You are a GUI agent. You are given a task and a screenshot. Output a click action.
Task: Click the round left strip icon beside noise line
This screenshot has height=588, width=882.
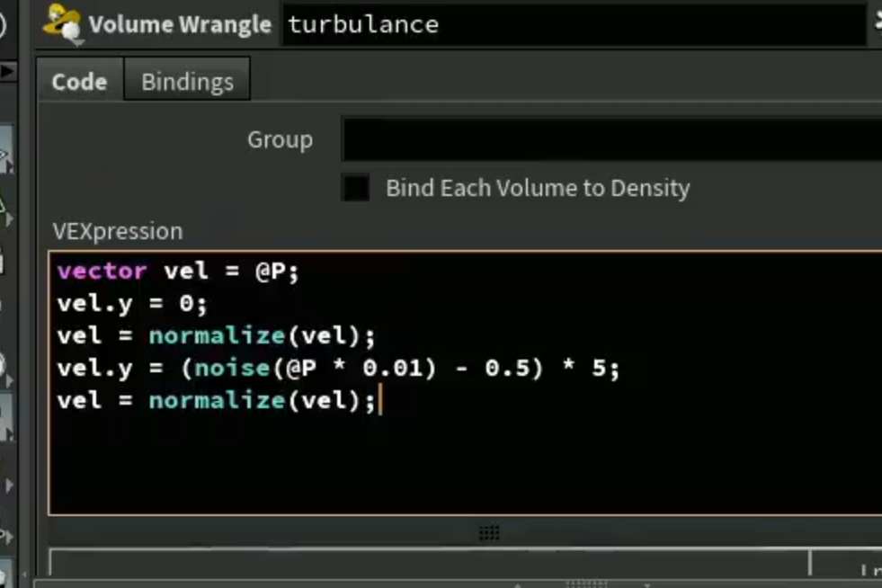pos(4,368)
